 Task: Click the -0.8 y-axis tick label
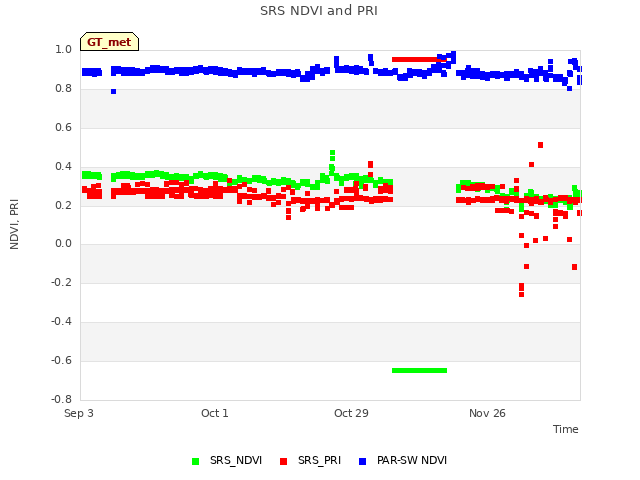[x=61, y=399]
